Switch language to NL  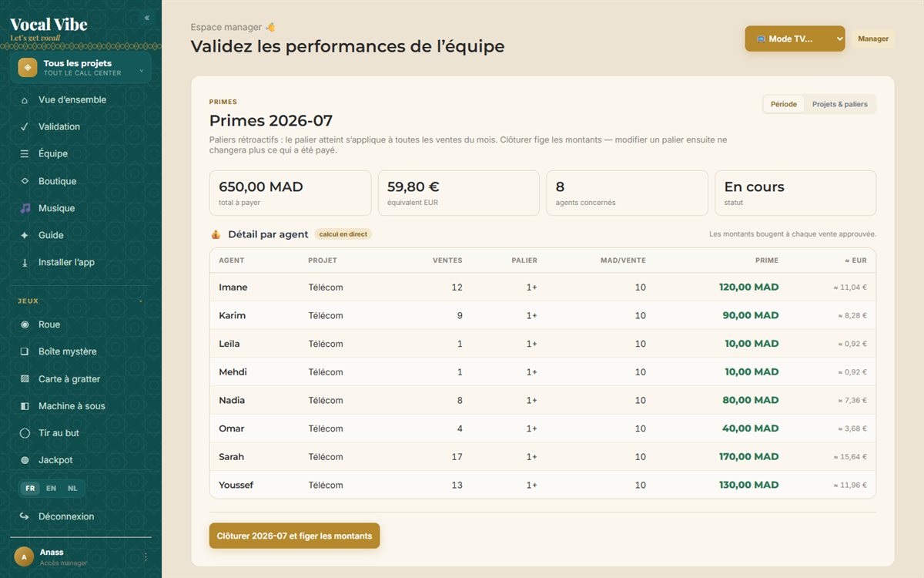coord(72,489)
